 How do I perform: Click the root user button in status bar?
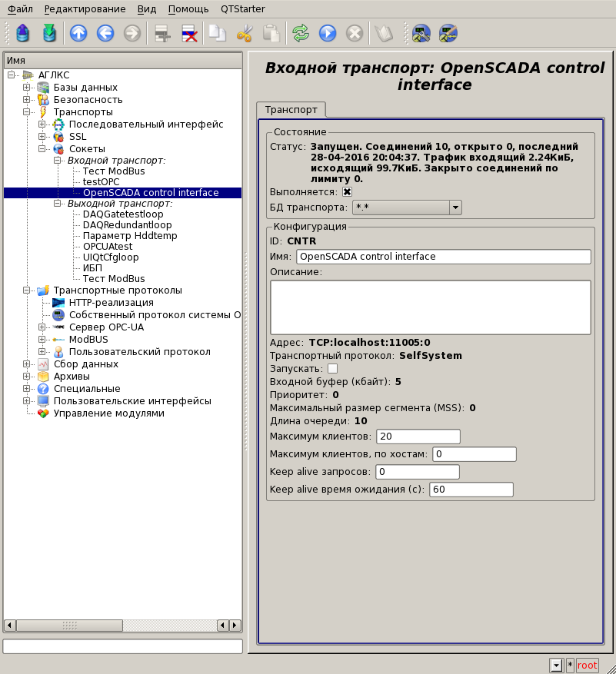point(587,666)
